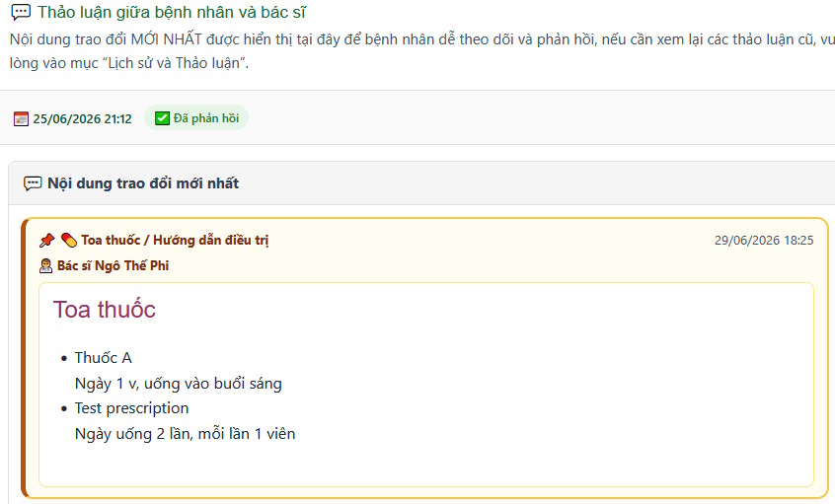The image size is (835, 504).
Task: Click the pill icon before Toa thuốc heading
Action: 69,240
